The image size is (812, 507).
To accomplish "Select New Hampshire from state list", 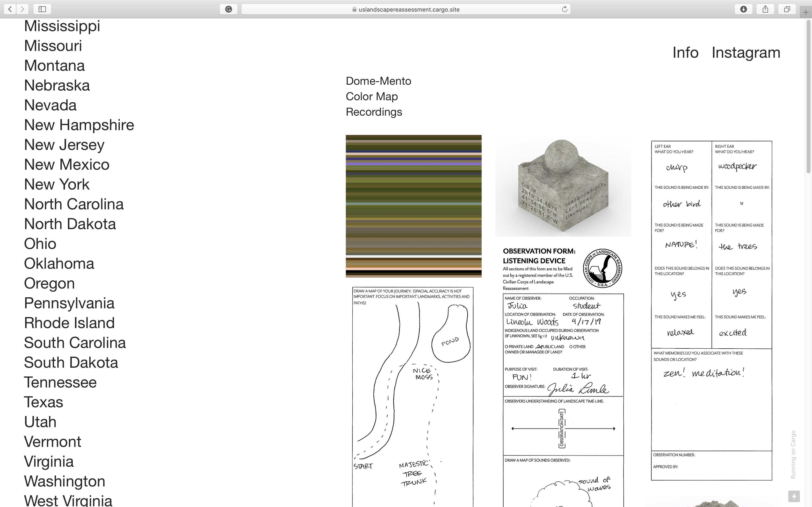I will 79,125.
